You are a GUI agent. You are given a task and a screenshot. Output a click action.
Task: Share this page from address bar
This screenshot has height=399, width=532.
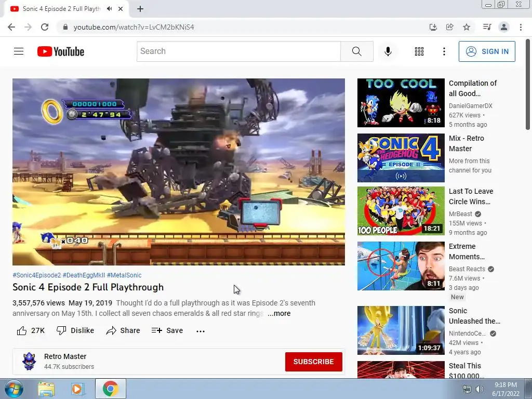tap(450, 27)
